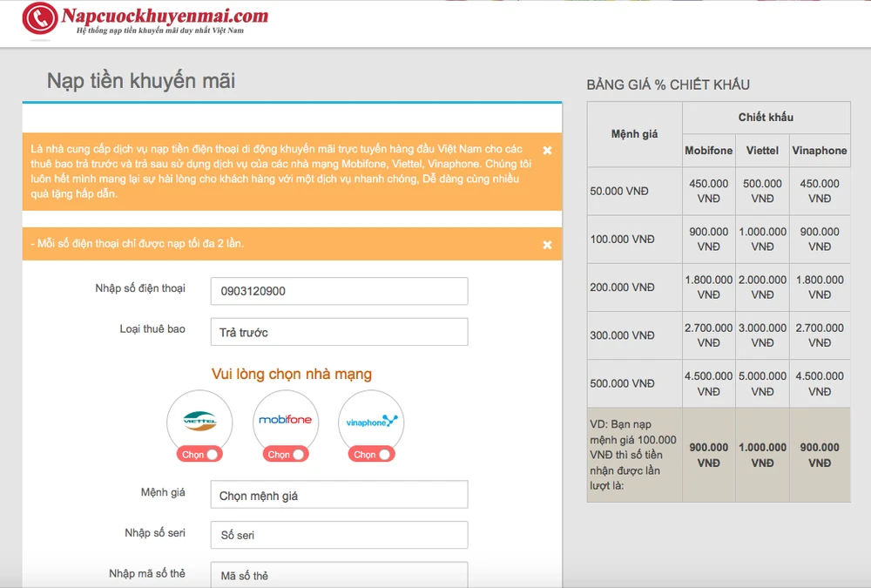Open the Loại thuê bao dropdown
Viewport: 871px width, 588px height.
339,332
